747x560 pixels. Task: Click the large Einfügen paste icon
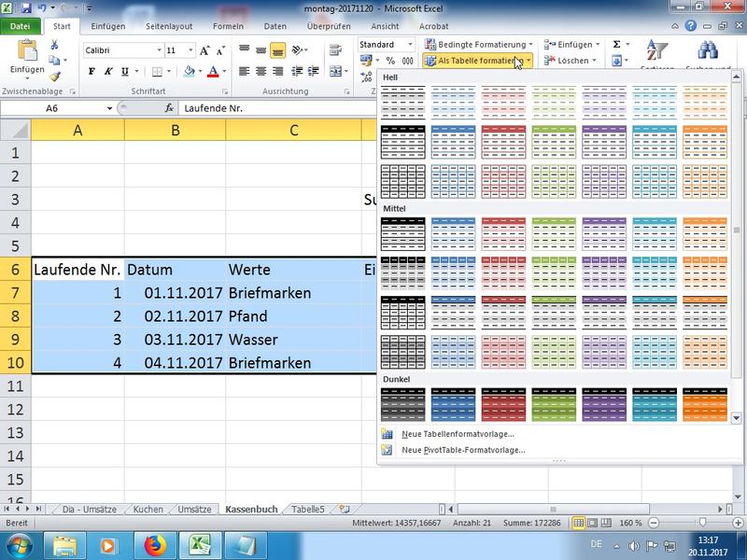pyautogui.click(x=27, y=50)
